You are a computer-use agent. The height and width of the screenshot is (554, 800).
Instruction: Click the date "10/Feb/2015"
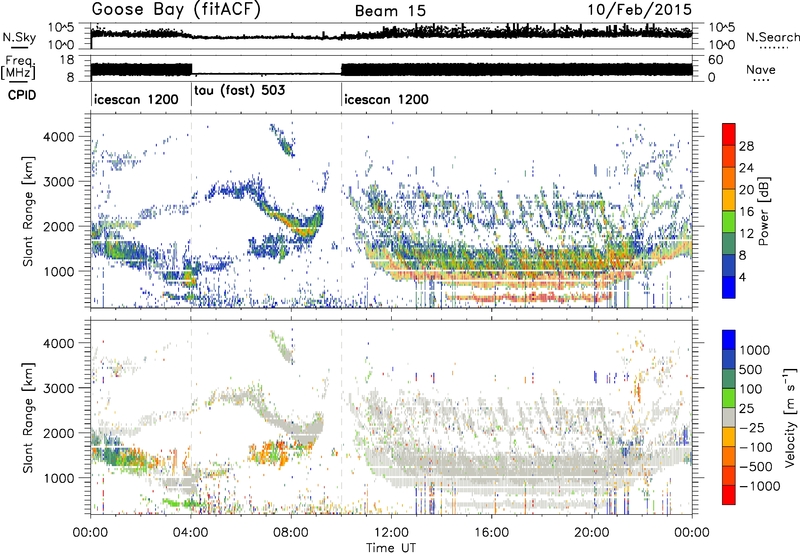(x=640, y=10)
